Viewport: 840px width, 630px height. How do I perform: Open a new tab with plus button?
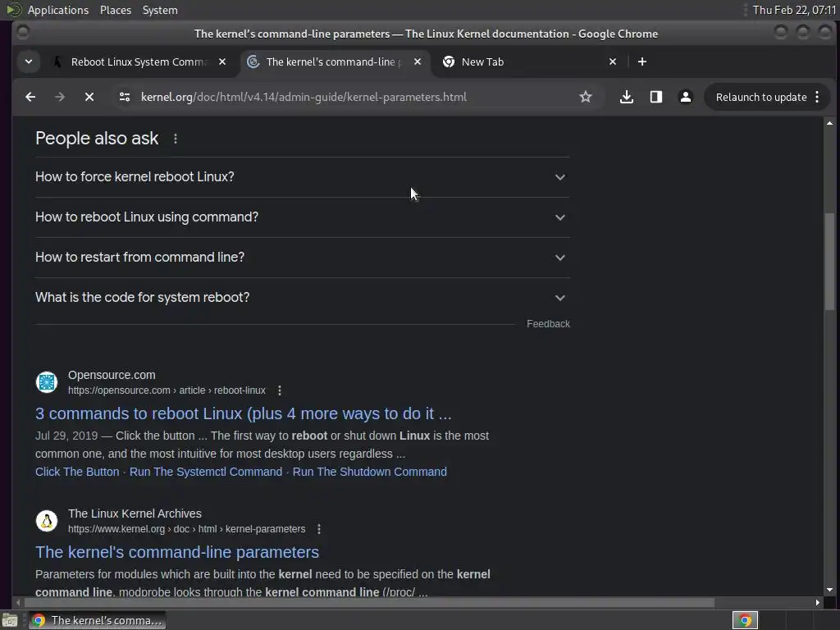[x=641, y=62]
